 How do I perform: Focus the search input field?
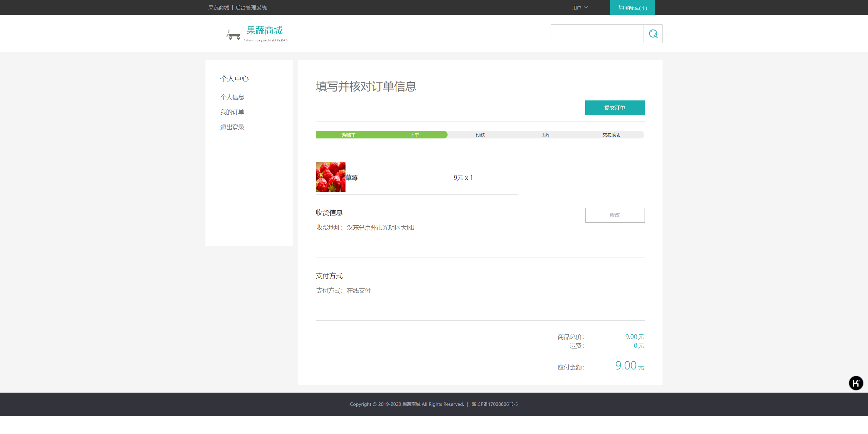[597, 34]
